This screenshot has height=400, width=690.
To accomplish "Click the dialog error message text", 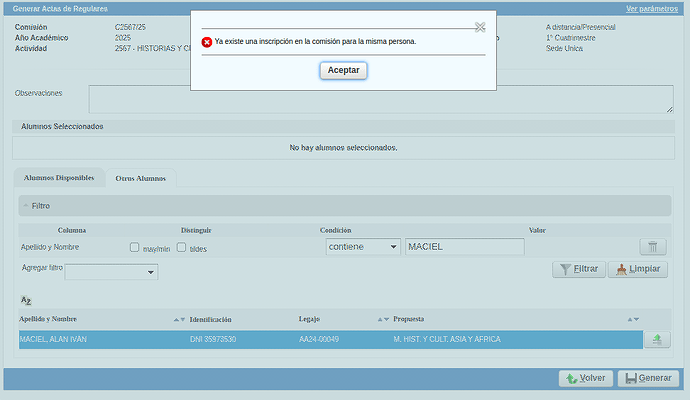I will (x=315, y=41).
